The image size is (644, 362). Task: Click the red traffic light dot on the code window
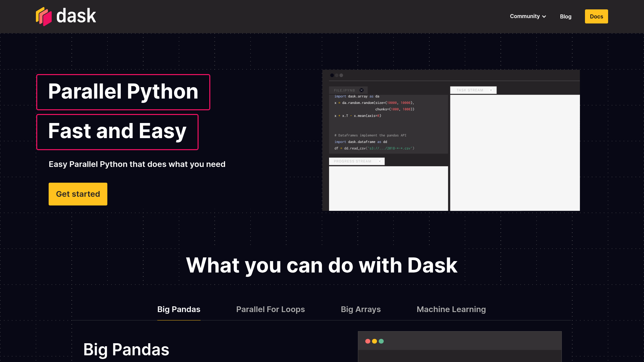(368, 341)
